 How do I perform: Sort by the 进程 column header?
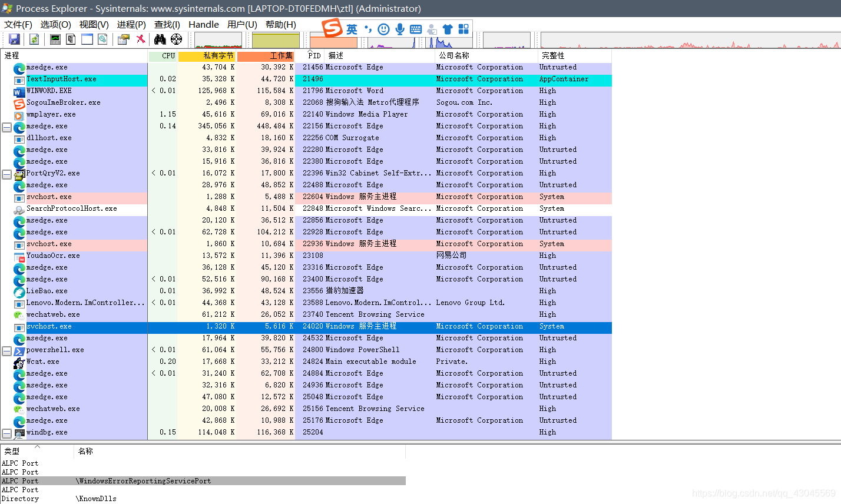coord(74,55)
